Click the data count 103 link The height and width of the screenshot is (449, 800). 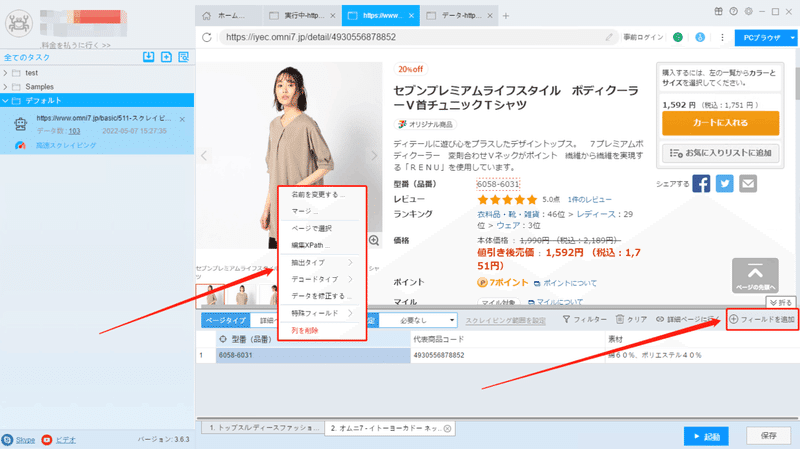pyautogui.click(x=74, y=131)
